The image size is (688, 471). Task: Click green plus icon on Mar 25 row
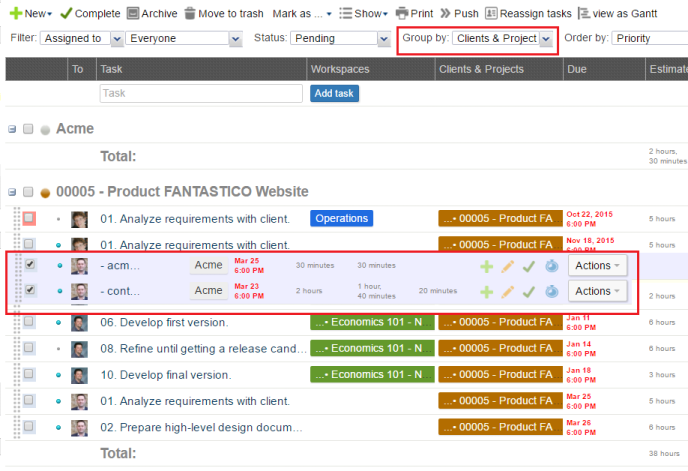click(487, 265)
